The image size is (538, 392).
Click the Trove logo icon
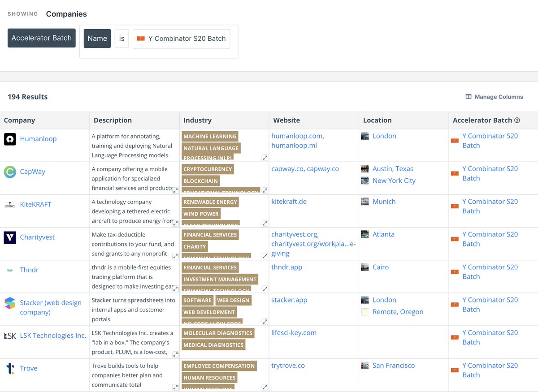click(10, 368)
